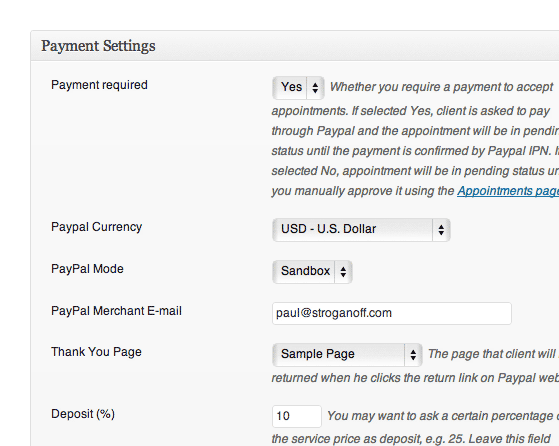
Task: Click the Payment Settings panel header
Action: [x=294, y=46]
